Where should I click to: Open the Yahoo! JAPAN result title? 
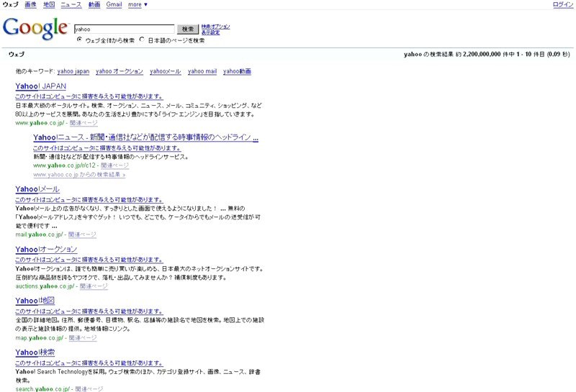pyautogui.click(x=41, y=86)
